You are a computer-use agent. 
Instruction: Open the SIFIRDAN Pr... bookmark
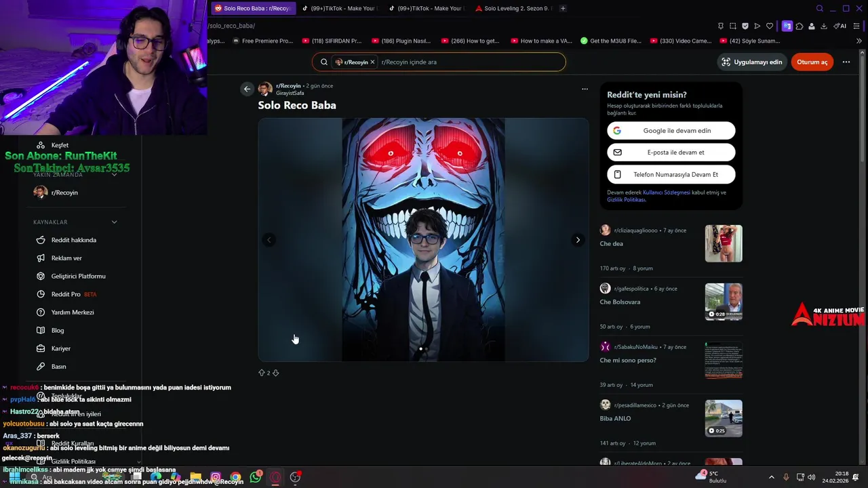click(332, 41)
